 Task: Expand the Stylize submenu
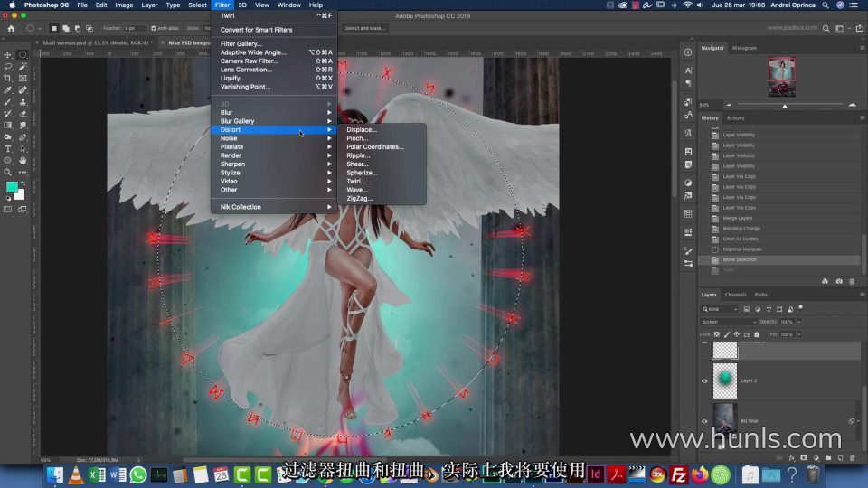pyautogui.click(x=274, y=173)
